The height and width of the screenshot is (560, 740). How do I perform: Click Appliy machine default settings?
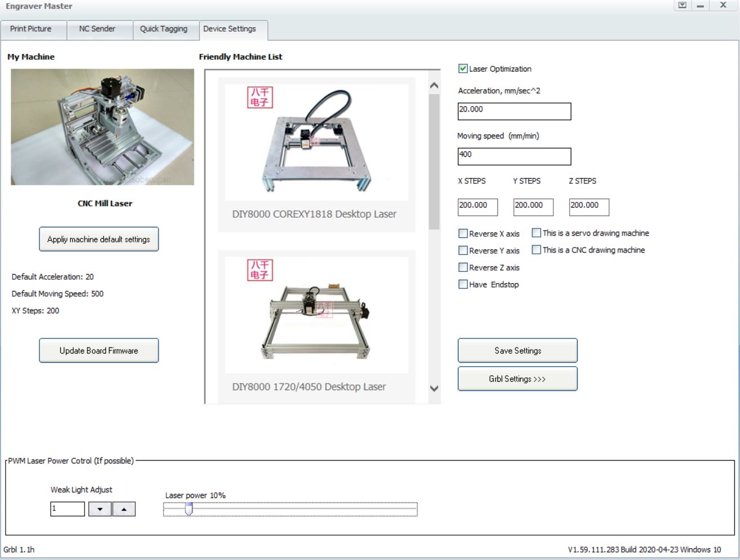(99, 239)
